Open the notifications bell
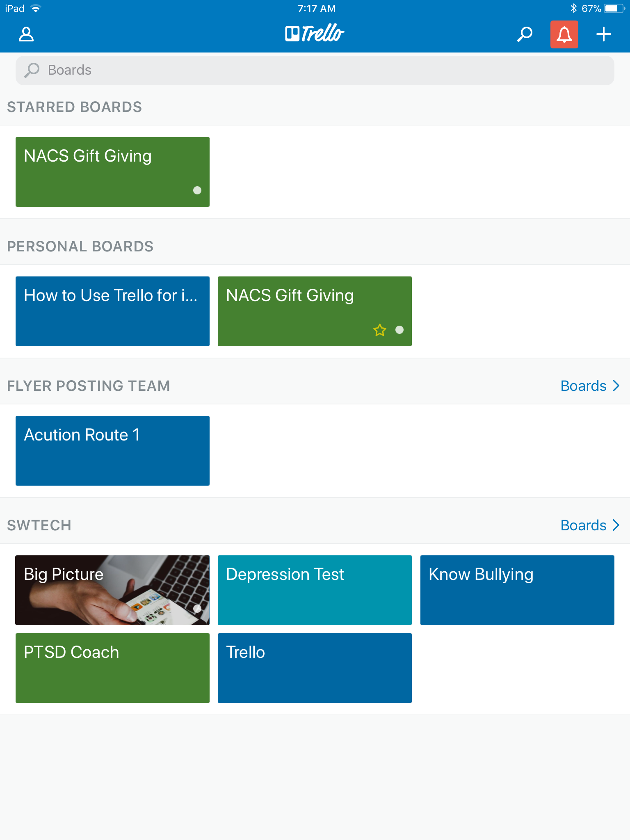The height and width of the screenshot is (840, 630). (x=564, y=34)
